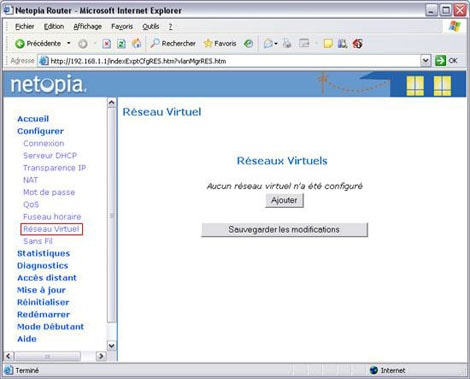
Task: Select Réseau Virtuel in sidebar
Action: pyautogui.click(x=51, y=229)
